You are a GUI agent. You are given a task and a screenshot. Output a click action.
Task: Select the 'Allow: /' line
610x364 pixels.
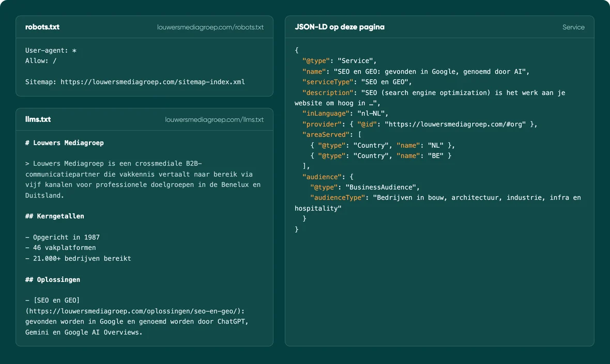41,61
